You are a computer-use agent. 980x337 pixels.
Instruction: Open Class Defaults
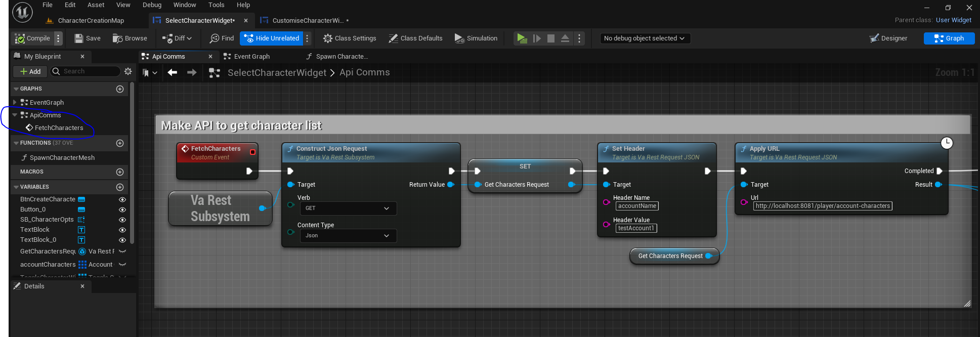(415, 38)
